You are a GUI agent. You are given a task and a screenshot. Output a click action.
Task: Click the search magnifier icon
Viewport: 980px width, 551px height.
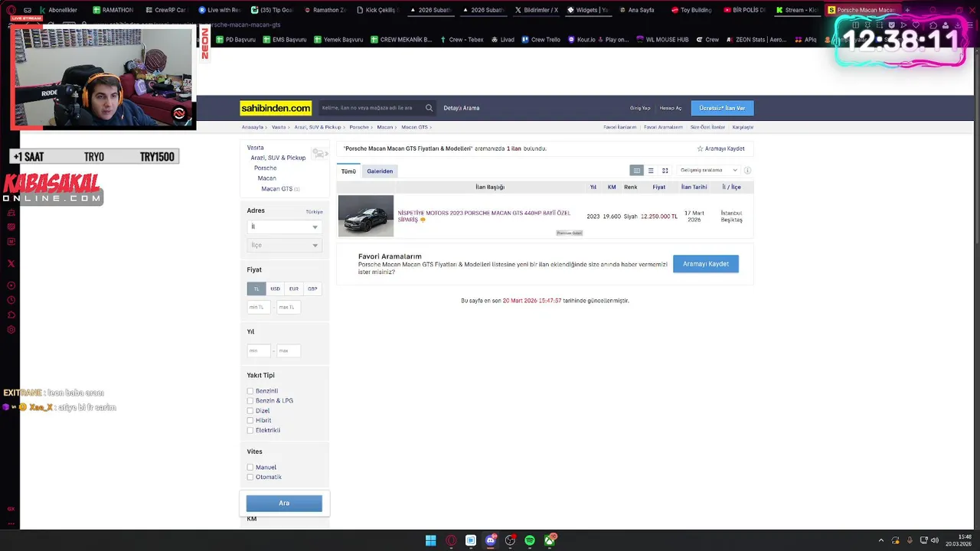pyautogui.click(x=429, y=108)
